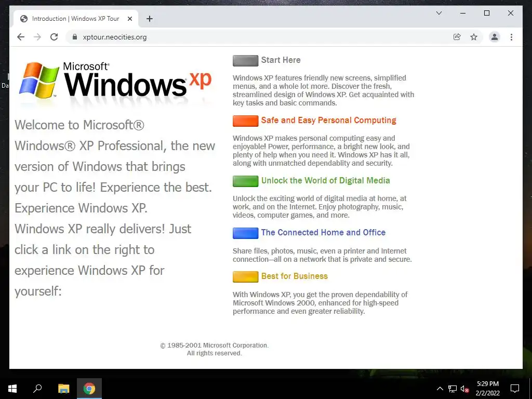Open the Best for Business link
The height and width of the screenshot is (399, 532).
[294, 276]
